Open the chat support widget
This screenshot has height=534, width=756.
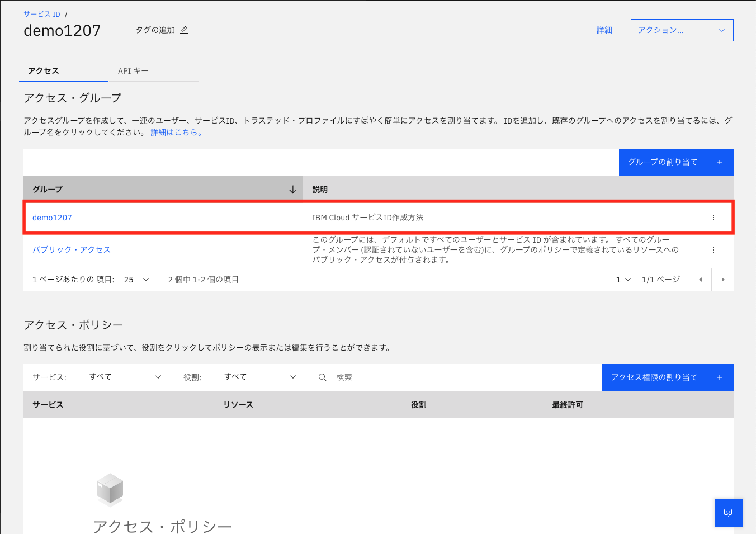(x=728, y=512)
